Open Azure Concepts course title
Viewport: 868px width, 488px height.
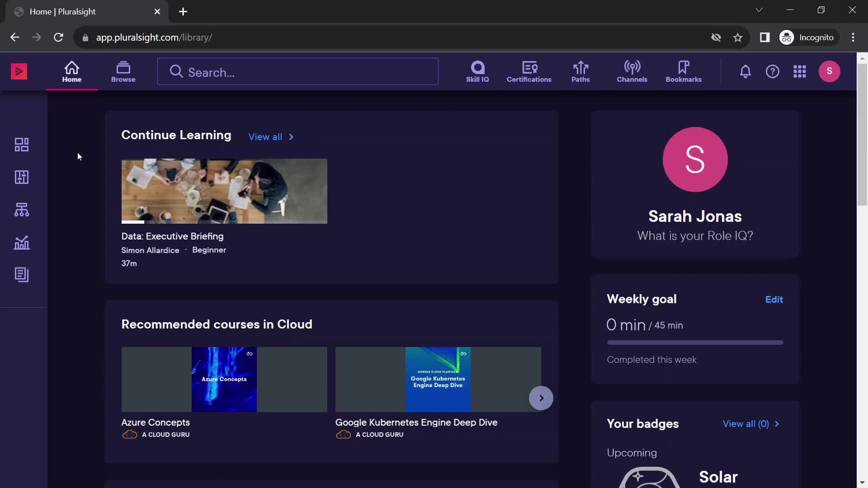[156, 422]
